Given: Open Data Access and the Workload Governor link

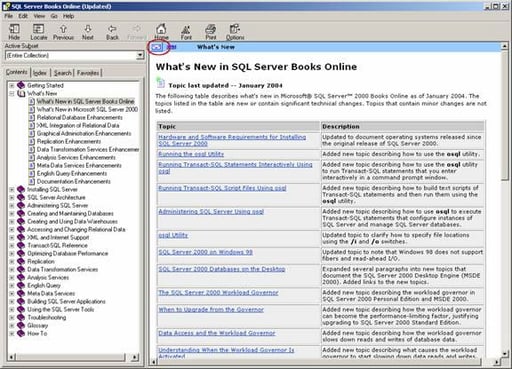Looking at the screenshot, I should pyautogui.click(x=217, y=333).
